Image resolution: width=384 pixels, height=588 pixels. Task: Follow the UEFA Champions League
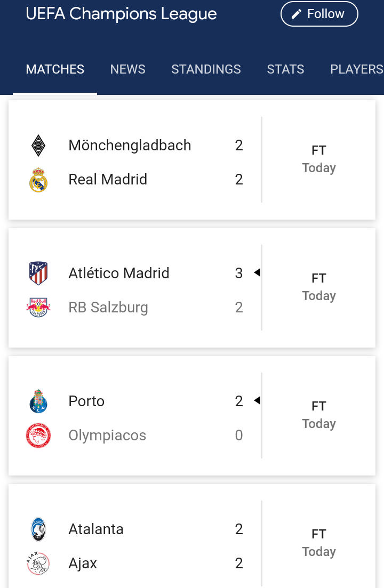319,14
